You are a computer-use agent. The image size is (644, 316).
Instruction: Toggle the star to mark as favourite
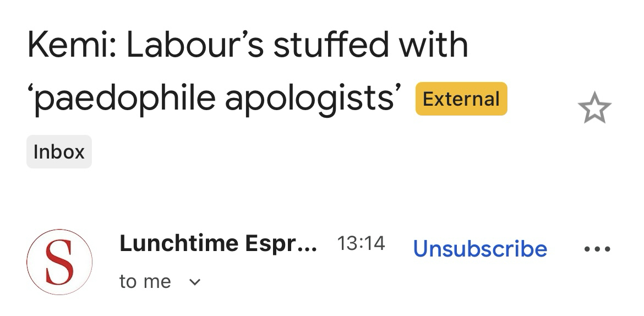[x=594, y=108]
